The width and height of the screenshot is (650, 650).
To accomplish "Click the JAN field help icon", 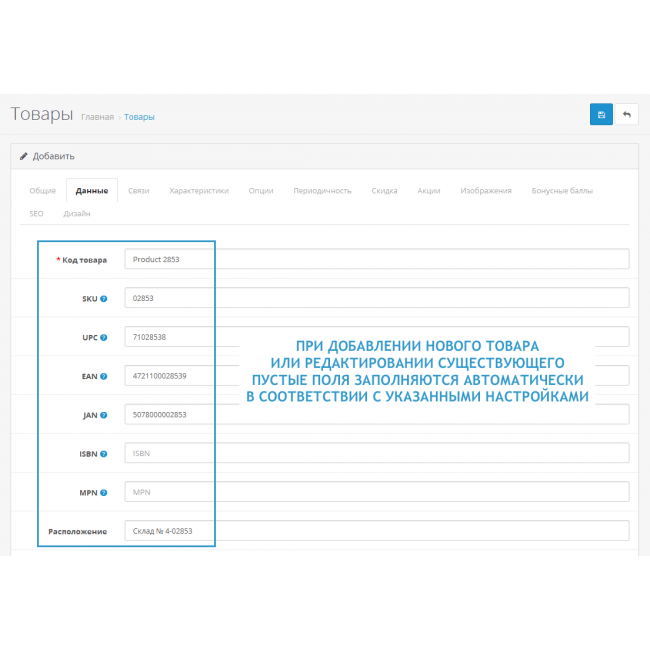I will [104, 414].
